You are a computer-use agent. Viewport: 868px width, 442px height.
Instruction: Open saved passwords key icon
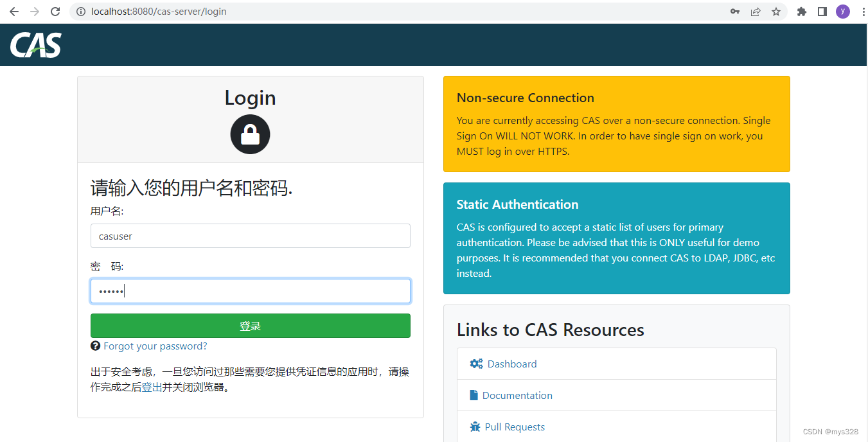click(x=735, y=12)
